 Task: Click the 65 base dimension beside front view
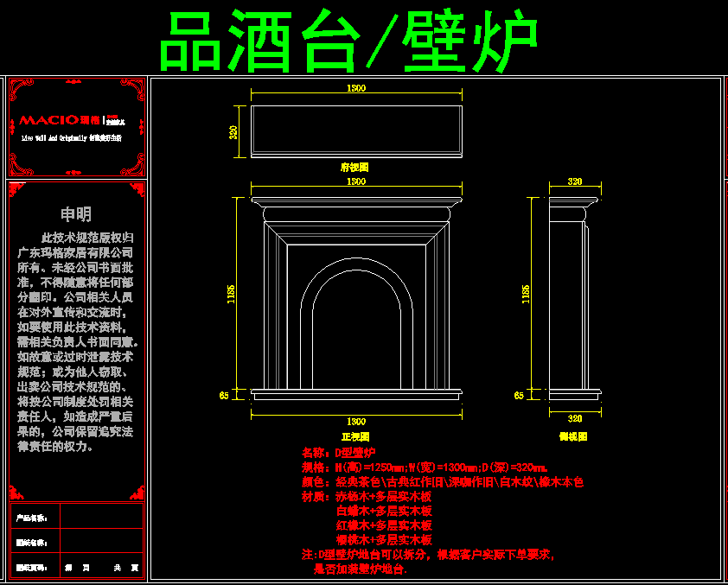click(224, 395)
